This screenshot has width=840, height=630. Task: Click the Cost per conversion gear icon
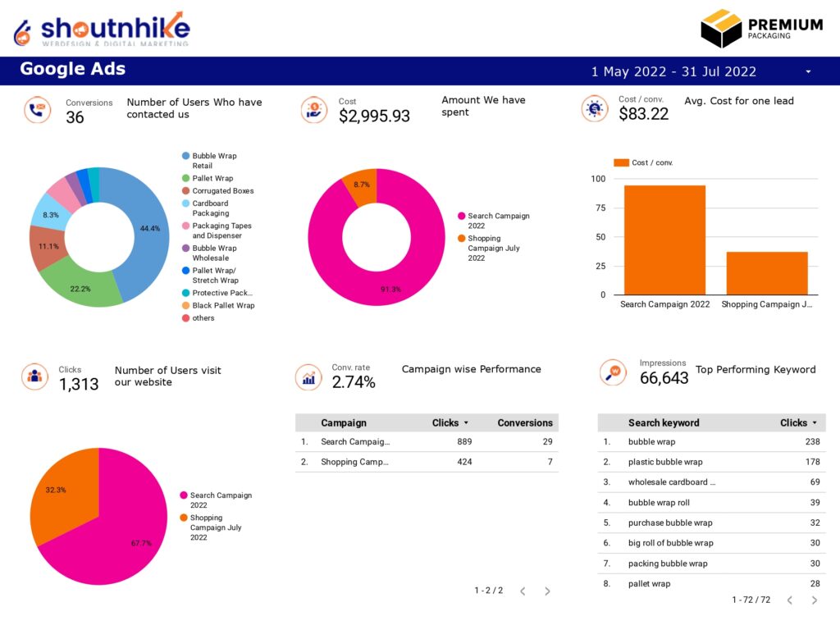pyautogui.click(x=595, y=109)
